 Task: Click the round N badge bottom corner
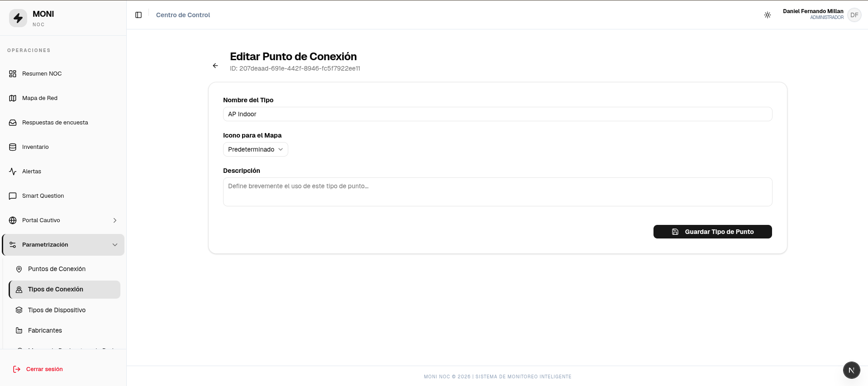tap(851, 370)
